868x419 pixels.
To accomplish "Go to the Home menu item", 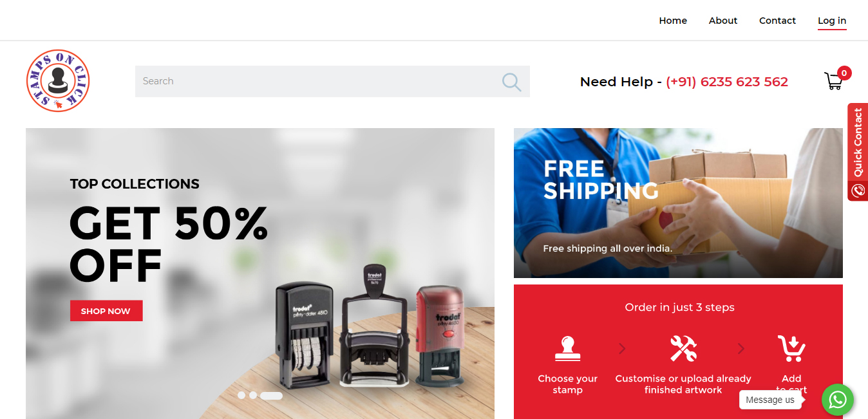I will pos(673,21).
